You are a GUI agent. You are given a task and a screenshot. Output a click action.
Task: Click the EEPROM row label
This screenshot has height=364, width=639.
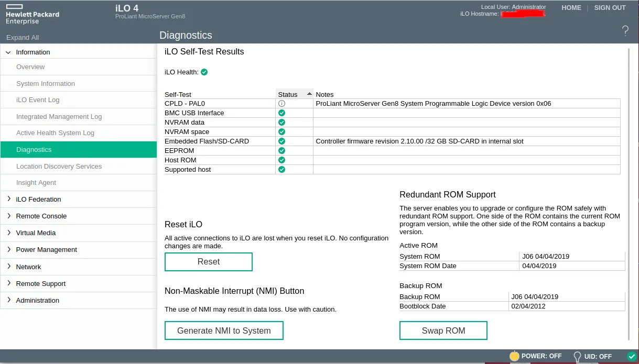click(x=179, y=151)
